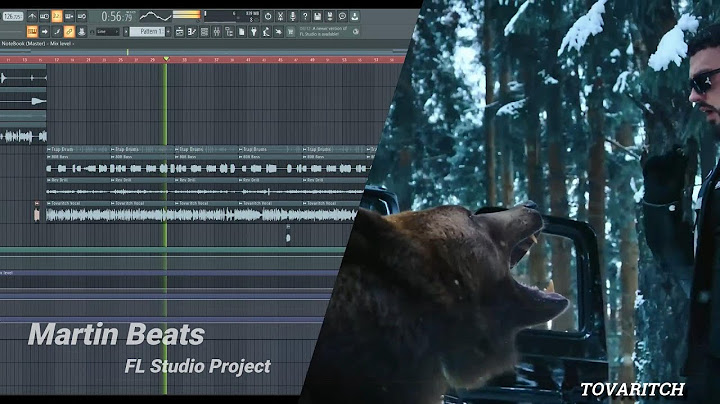Viewport: 720px width, 404px height.
Task: Click the horizontal scrollbar above the timeline ruler
Action: tap(203, 51)
